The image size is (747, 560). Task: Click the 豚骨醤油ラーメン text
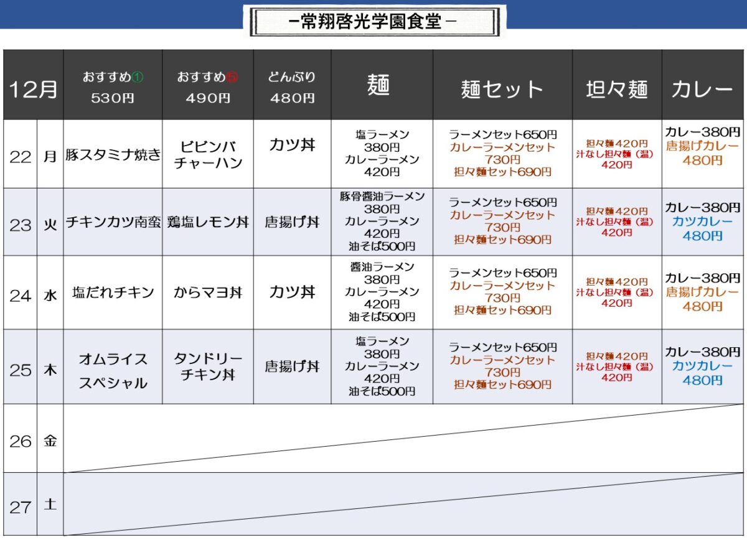[x=382, y=197]
